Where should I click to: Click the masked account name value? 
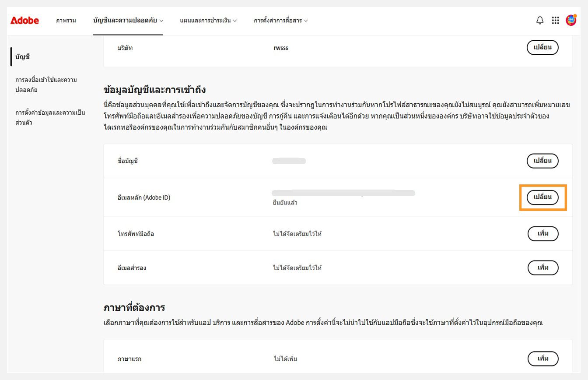tap(288, 161)
